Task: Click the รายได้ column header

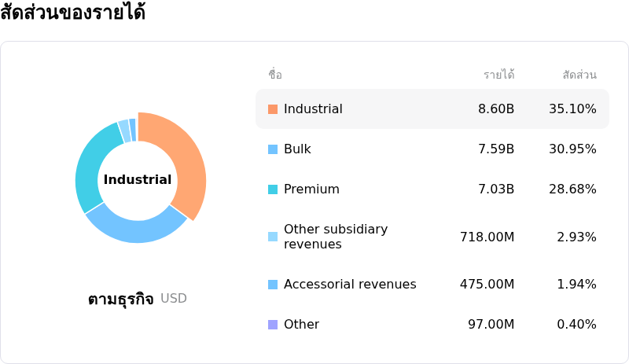Action: click(499, 74)
